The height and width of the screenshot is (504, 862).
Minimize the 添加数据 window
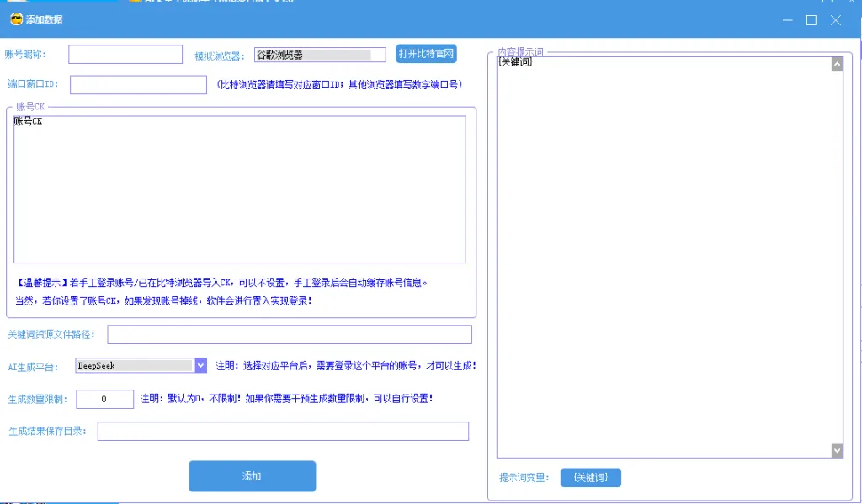coord(788,20)
